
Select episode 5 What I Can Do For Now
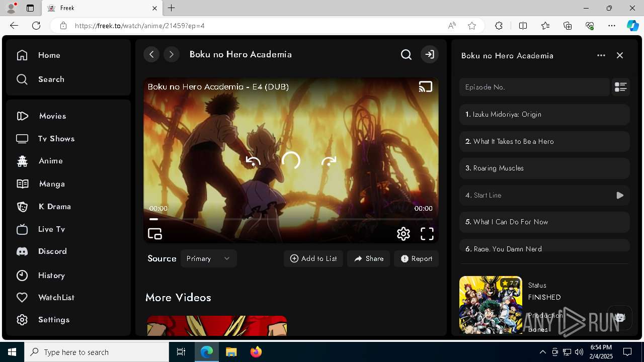(x=544, y=222)
